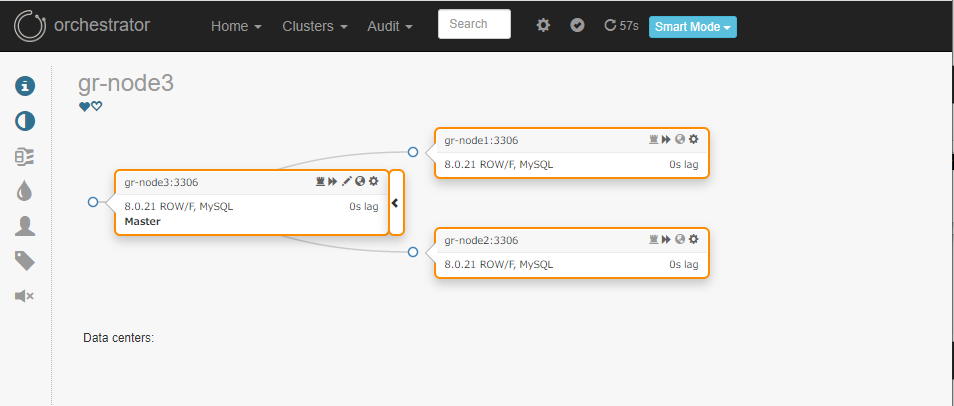Click the droplet pools icon in sidebar

pyautogui.click(x=25, y=192)
